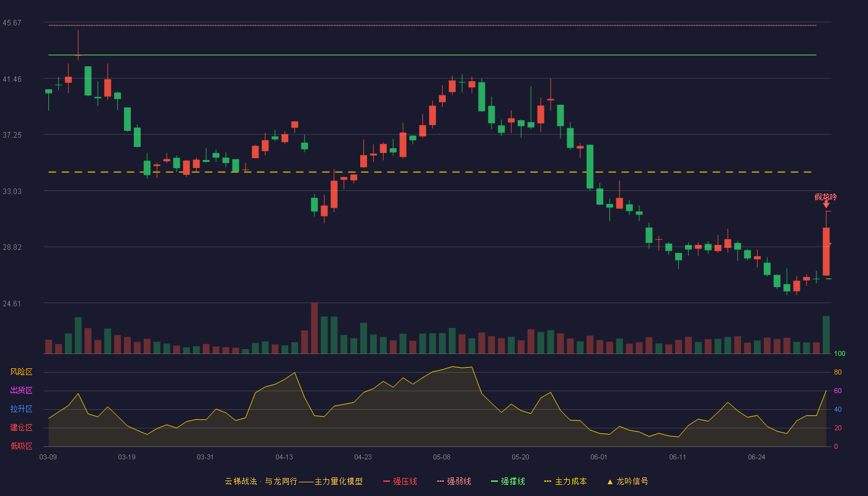868x496 pixels.
Task: Toggle the 主力成本 legend entry
Action: tap(565, 481)
